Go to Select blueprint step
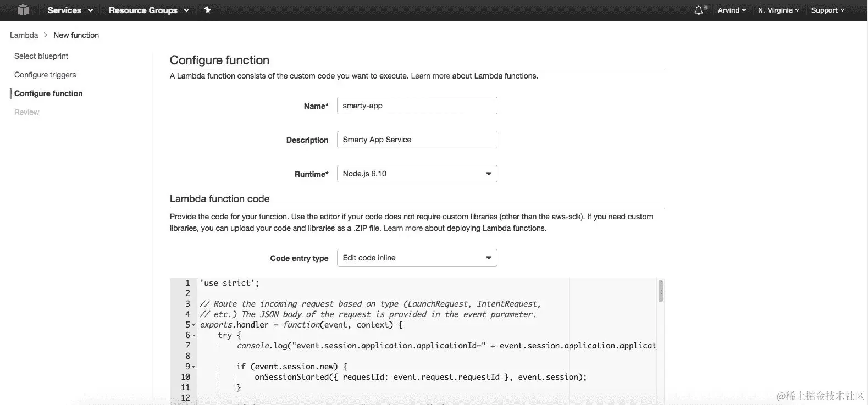This screenshot has width=868, height=405. 41,56
